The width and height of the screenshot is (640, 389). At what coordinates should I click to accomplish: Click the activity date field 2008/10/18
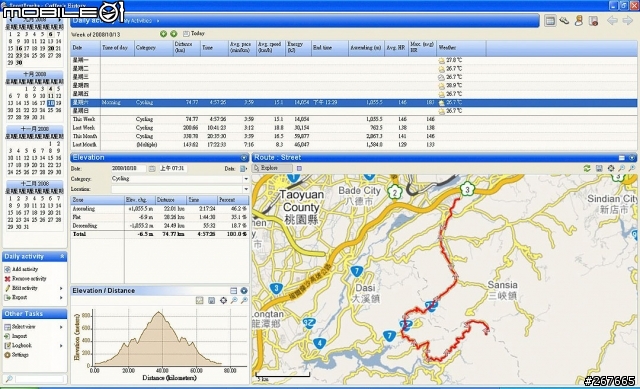point(128,168)
